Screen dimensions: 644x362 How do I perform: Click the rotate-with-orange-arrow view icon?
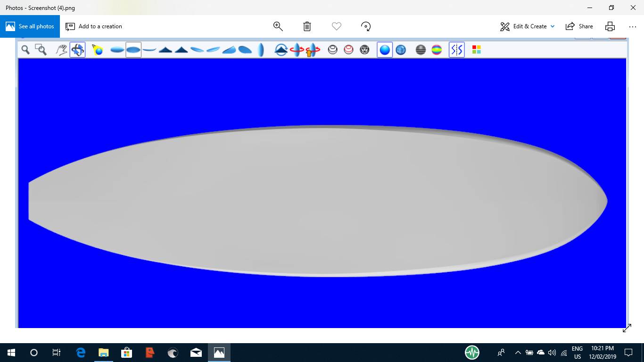[312, 49]
